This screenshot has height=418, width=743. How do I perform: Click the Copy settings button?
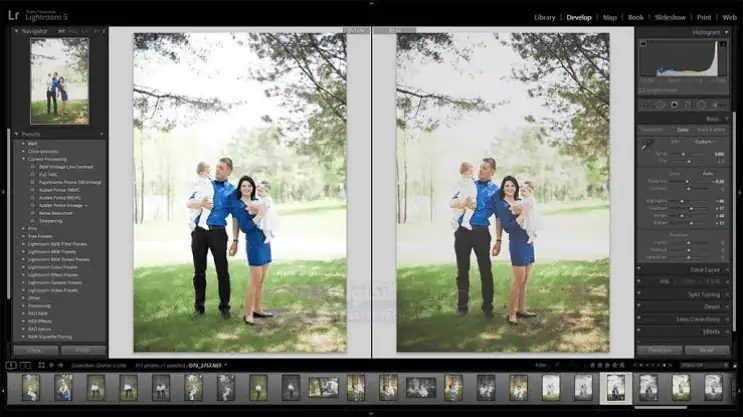pyautogui.click(x=36, y=350)
